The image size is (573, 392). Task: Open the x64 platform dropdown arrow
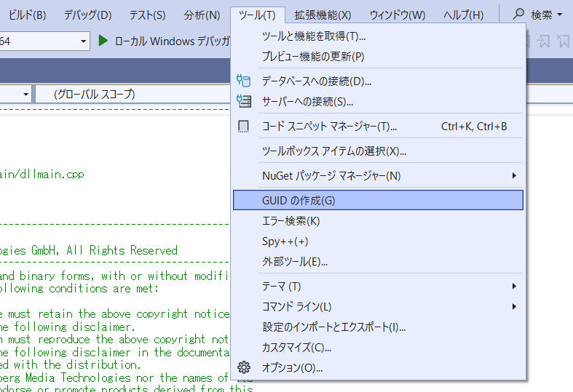(x=83, y=41)
